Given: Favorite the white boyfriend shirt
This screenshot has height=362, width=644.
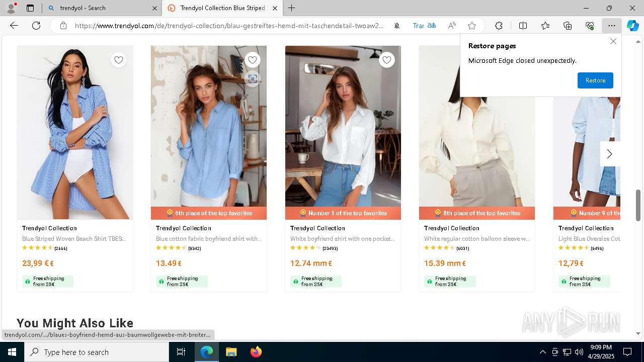Looking at the screenshot, I should [386, 60].
